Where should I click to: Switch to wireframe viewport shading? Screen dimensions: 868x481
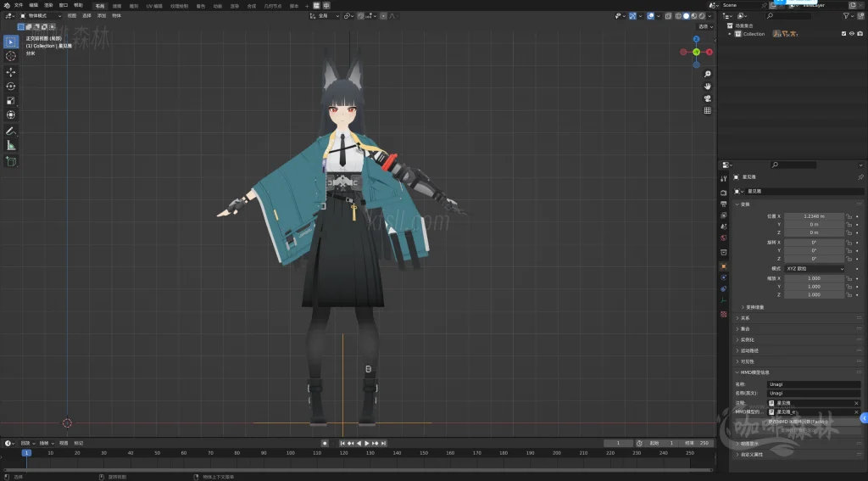(679, 16)
